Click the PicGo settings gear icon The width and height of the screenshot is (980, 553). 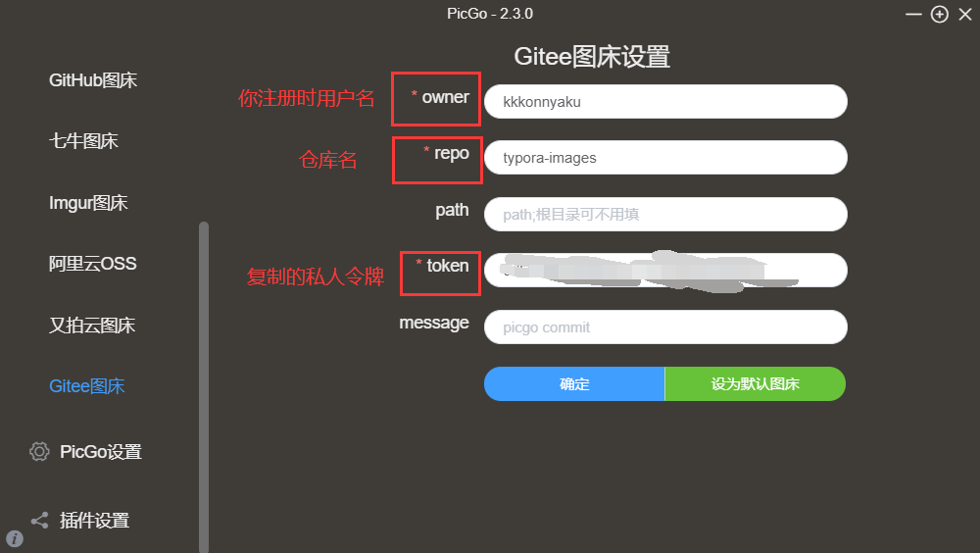click(x=39, y=451)
